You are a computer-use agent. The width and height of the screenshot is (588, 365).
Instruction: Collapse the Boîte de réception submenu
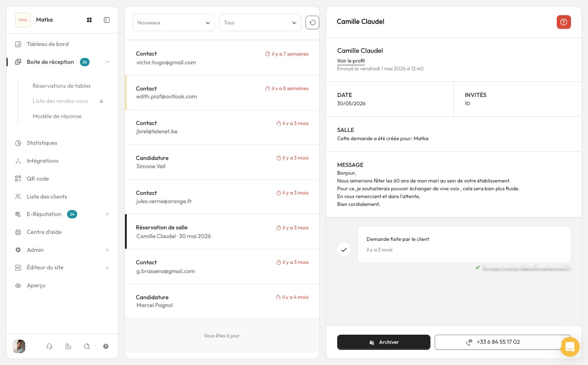click(107, 62)
